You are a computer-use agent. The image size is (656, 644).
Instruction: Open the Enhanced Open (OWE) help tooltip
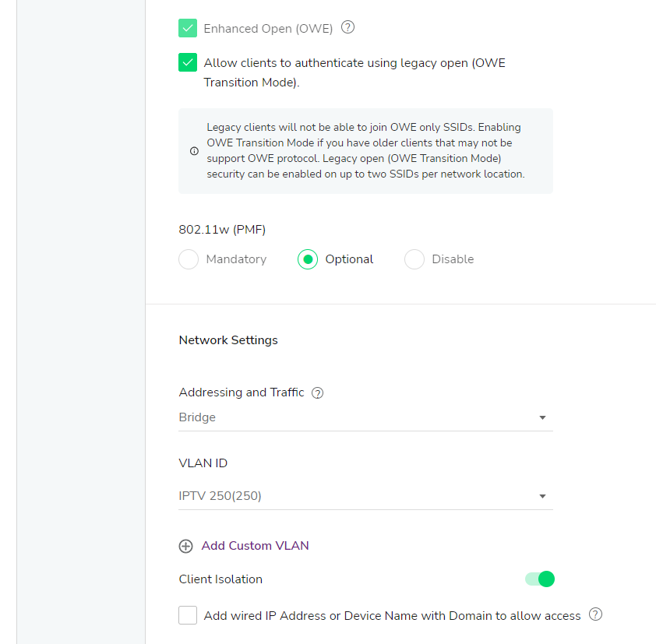(347, 26)
